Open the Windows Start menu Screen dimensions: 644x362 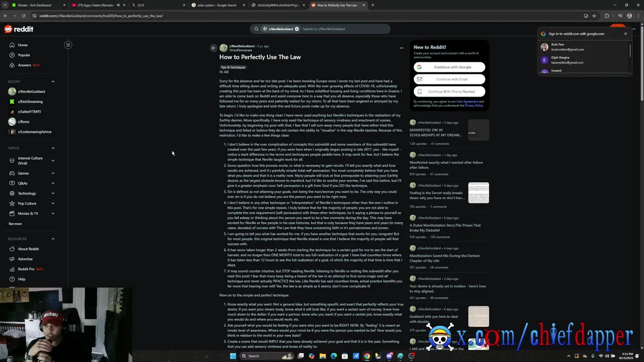coord(233,356)
